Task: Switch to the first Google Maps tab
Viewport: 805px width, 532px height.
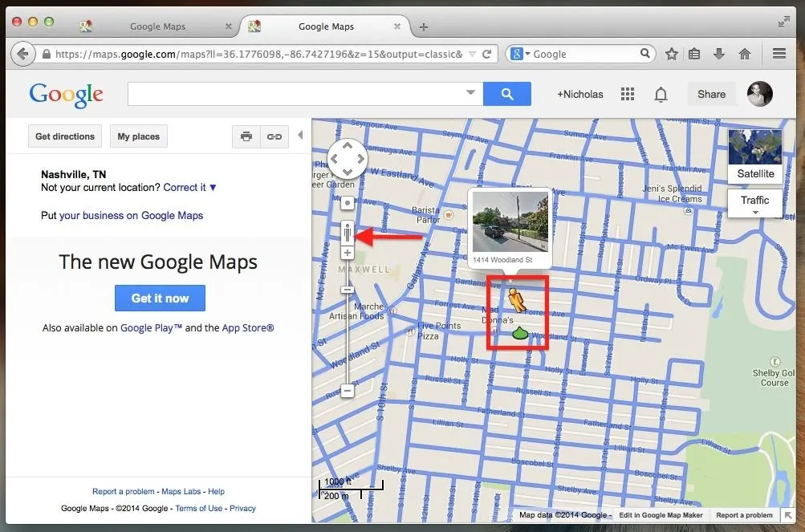Action: coord(157,26)
